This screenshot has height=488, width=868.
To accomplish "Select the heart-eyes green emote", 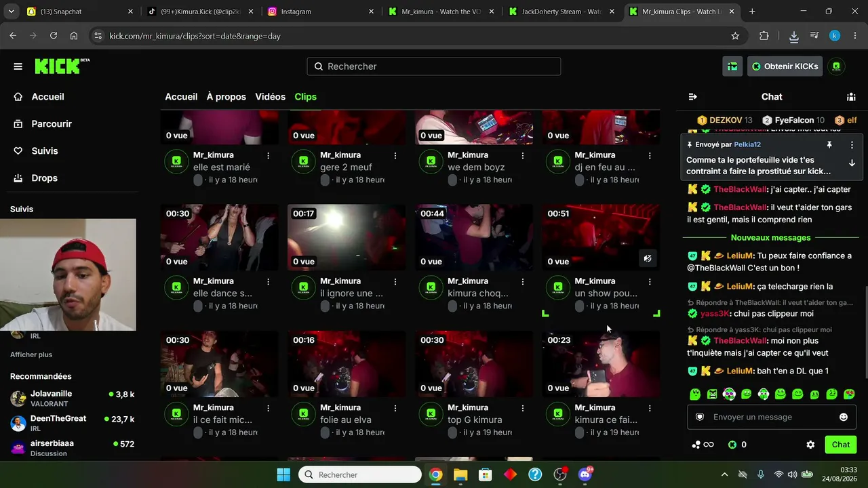I will pos(849,394).
